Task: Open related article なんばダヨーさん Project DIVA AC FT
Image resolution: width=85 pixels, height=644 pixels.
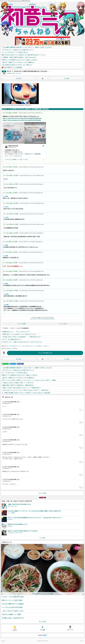Action: pyautogui.click(x=22, y=342)
